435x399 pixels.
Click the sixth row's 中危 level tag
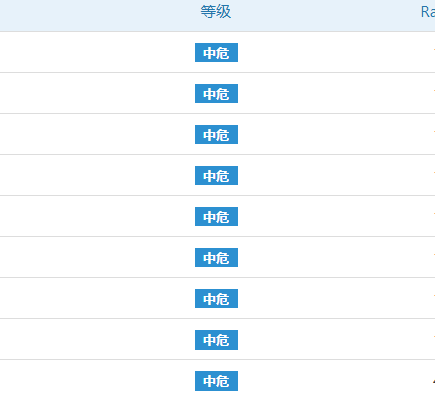click(216, 257)
